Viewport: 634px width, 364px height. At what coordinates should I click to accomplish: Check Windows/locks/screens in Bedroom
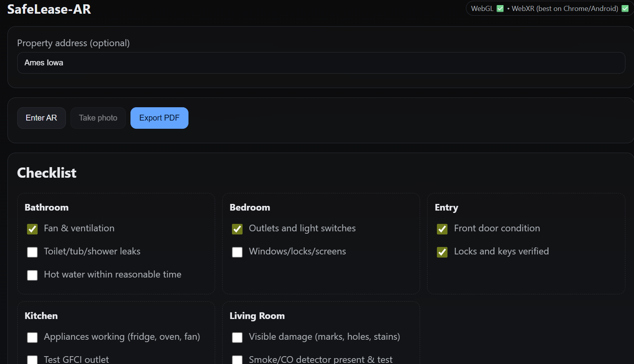[237, 252]
